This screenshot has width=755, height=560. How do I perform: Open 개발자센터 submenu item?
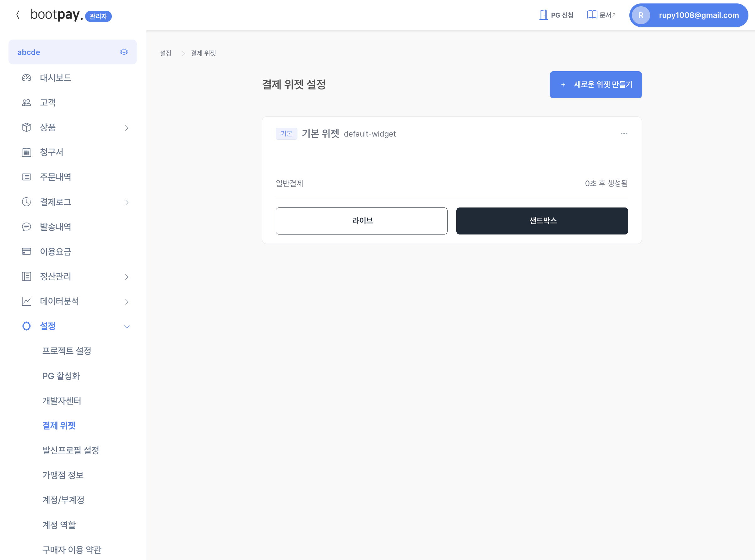pyautogui.click(x=62, y=401)
